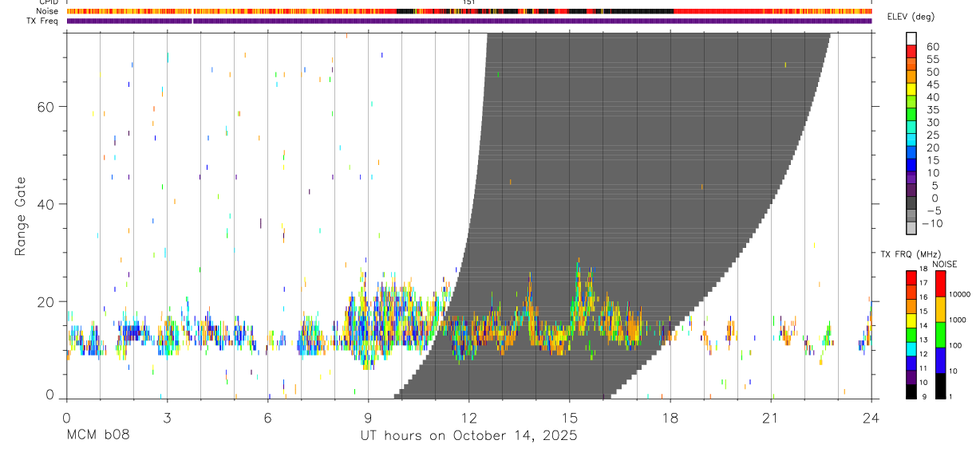Click the '60' tick on the Range Gate axis
Image resolution: width=980 pixels, height=452 pixels.
pos(46,106)
